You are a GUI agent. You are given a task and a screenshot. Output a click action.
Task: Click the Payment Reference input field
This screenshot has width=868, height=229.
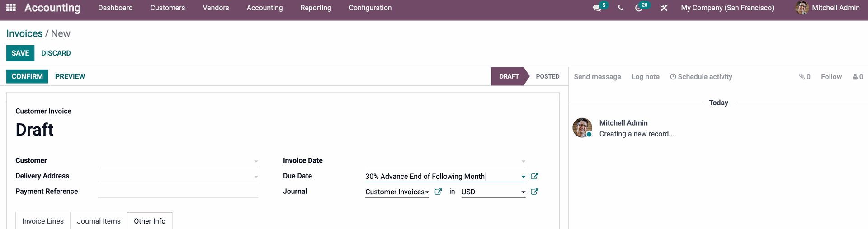coord(178,192)
